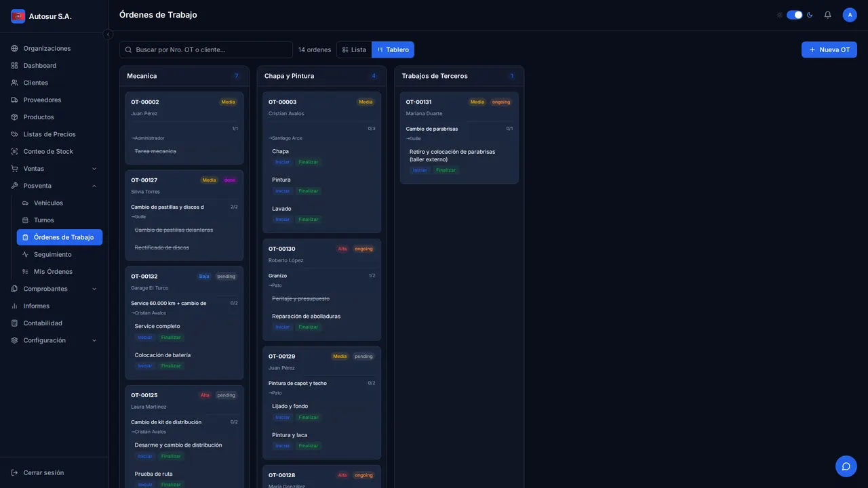This screenshot has width=868, height=488.
Task: Open Listas de Precios page
Action: pyautogui.click(x=54, y=134)
